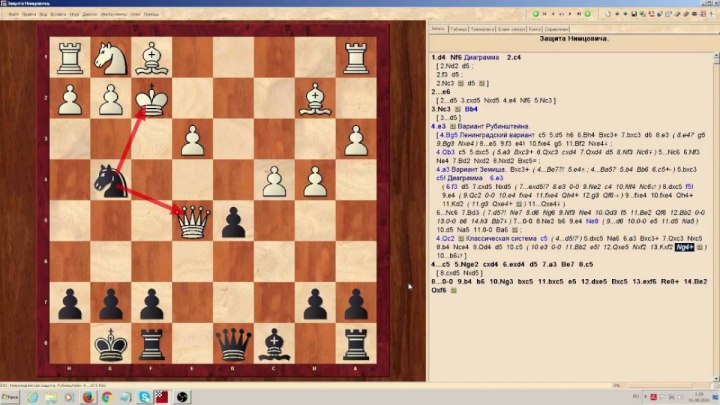The width and height of the screenshot is (720, 405).
Task: Open Google Chrome from the taskbar
Action: click(x=109, y=397)
